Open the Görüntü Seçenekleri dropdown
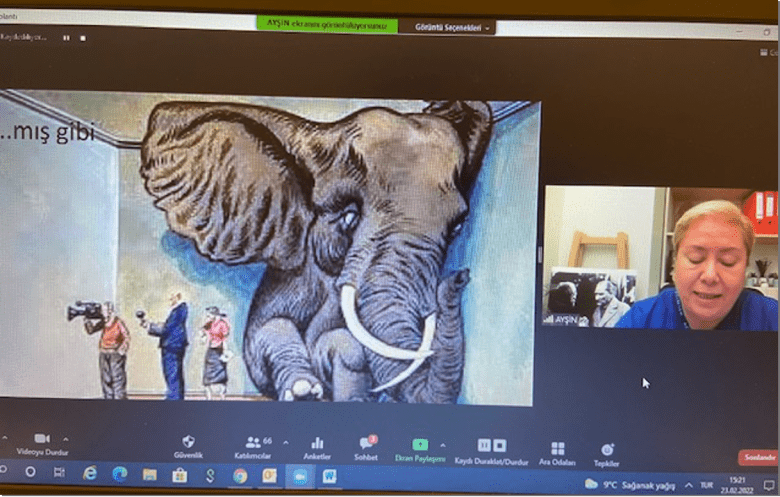The width and height of the screenshot is (780, 497). tap(451, 28)
